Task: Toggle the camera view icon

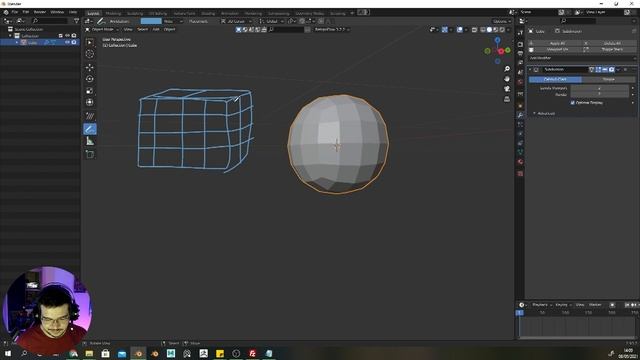Action: 507,89
